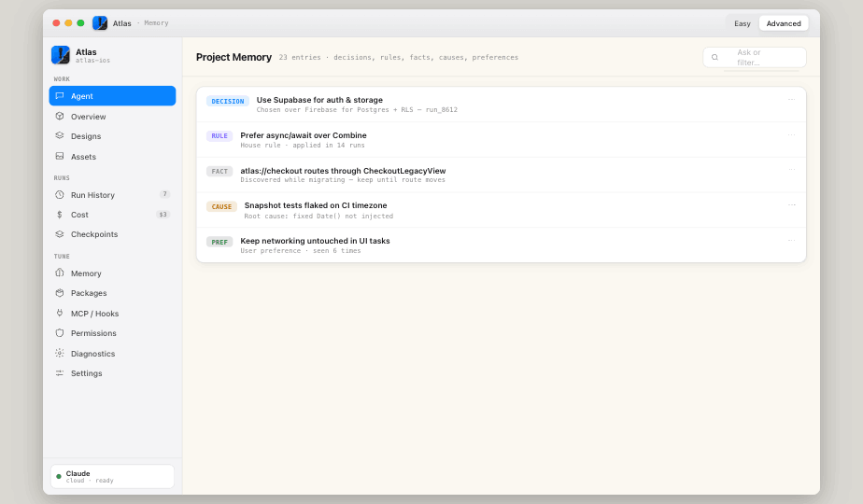Open more options for async/await rule entry
863x504 pixels.
point(791,134)
